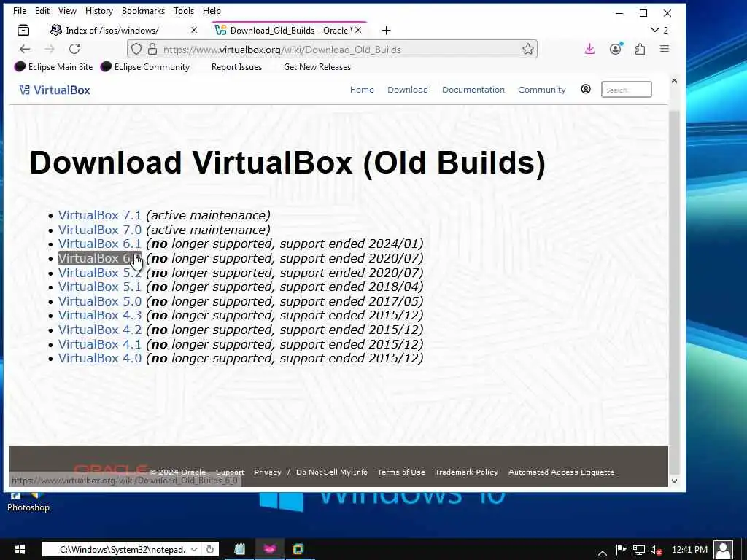This screenshot has height=560, width=747.
Task: Click the taskbar address refresh icon
Action: point(209,550)
